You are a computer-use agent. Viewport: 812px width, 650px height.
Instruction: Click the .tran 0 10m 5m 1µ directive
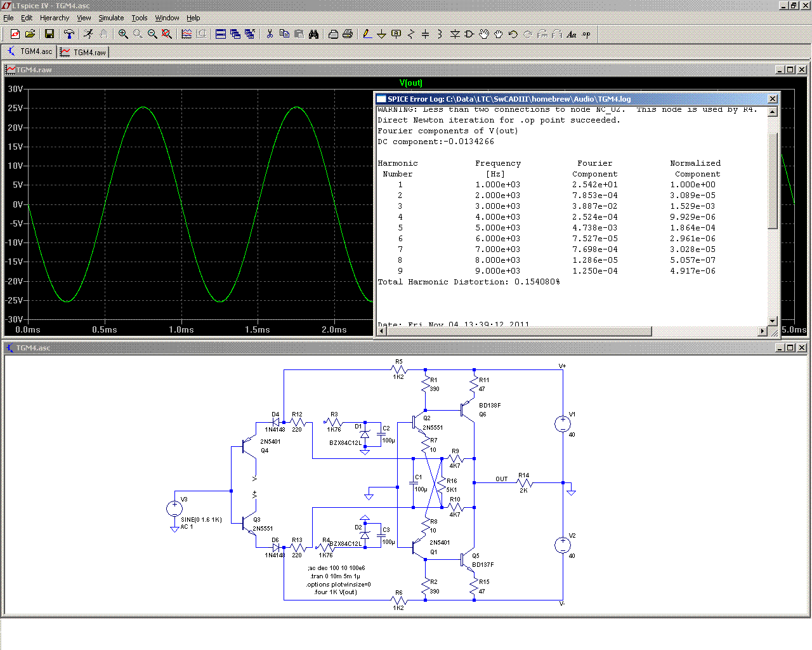point(335,576)
